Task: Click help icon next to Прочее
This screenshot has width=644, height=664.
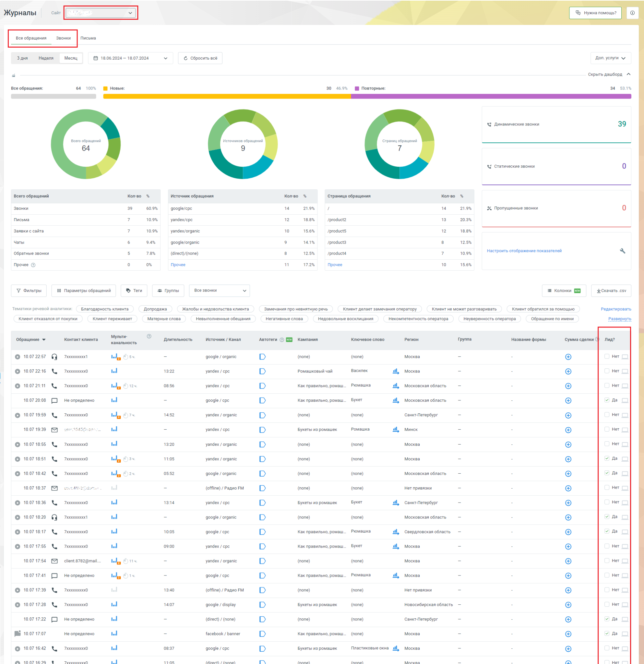Action: 33,265
